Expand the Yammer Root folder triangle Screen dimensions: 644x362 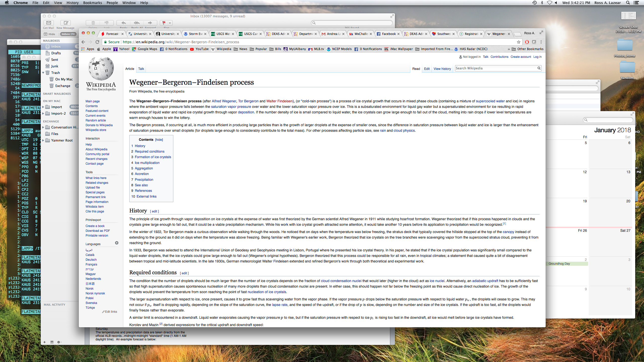[43, 141]
